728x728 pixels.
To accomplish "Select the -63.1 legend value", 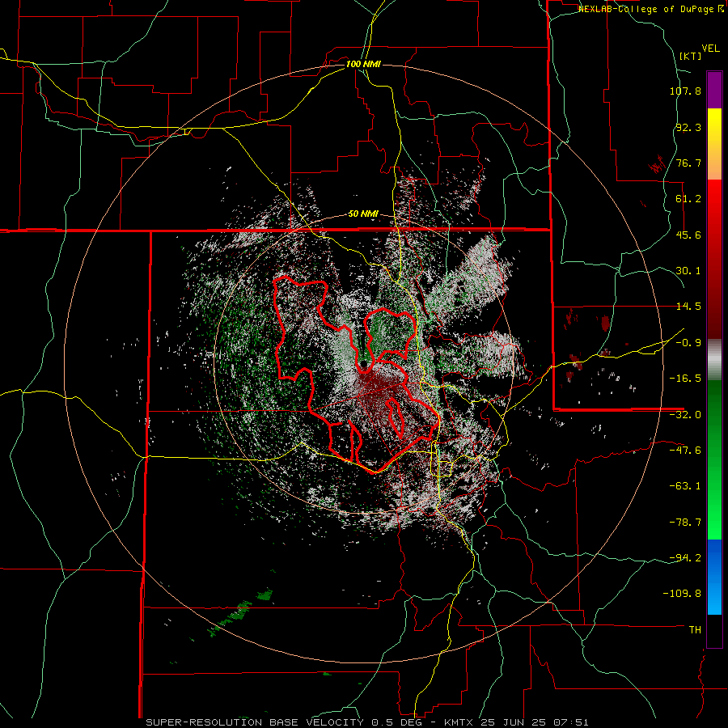I will click(x=685, y=486).
